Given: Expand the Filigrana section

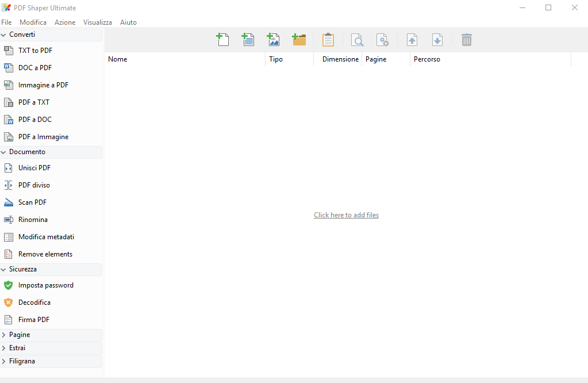Looking at the screenshot, I should coord(3,361).
